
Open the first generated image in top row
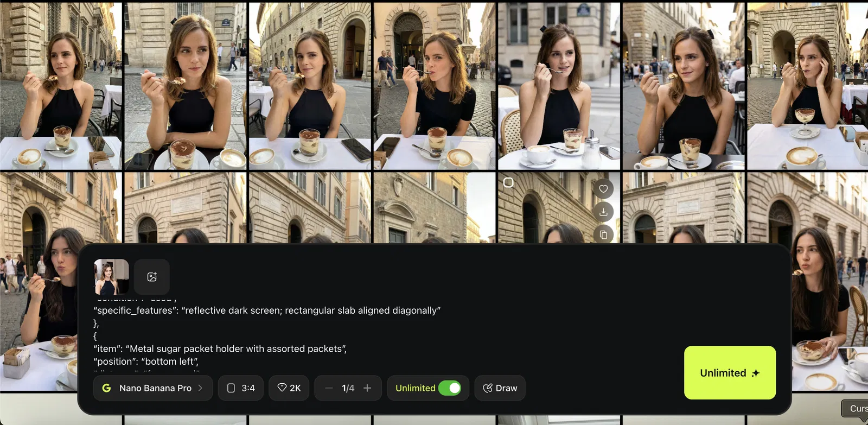point(61,86)
